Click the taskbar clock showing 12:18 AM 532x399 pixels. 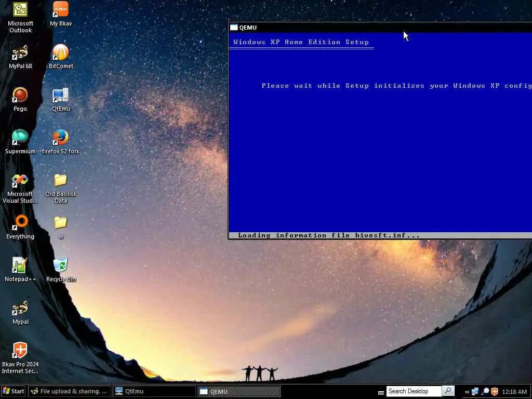[514, 392]
